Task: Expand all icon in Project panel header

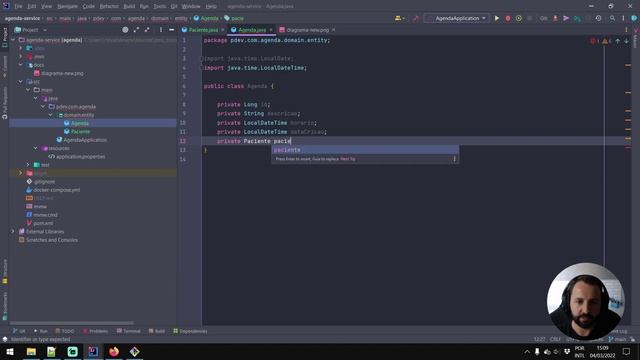Action: click(136, 30)
